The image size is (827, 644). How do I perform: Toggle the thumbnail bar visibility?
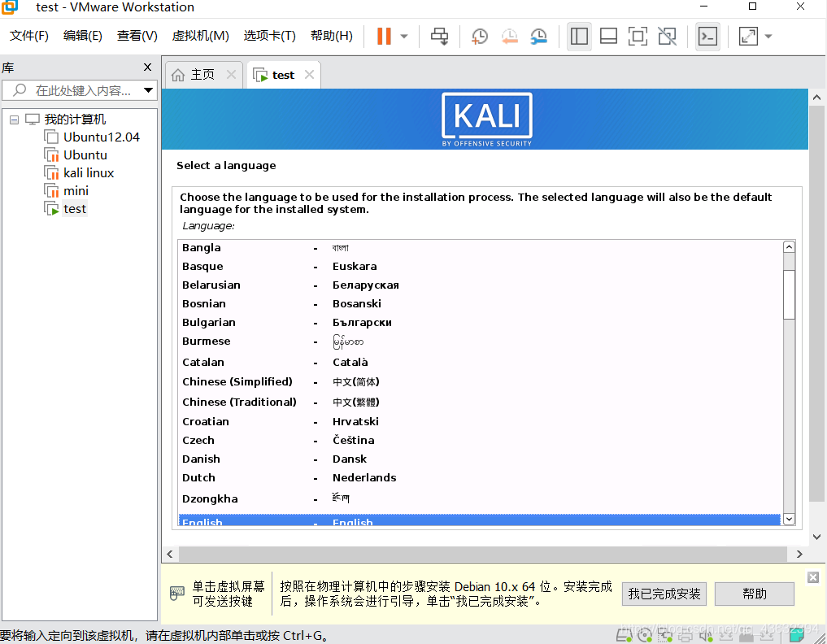click(x=608, y=36)
